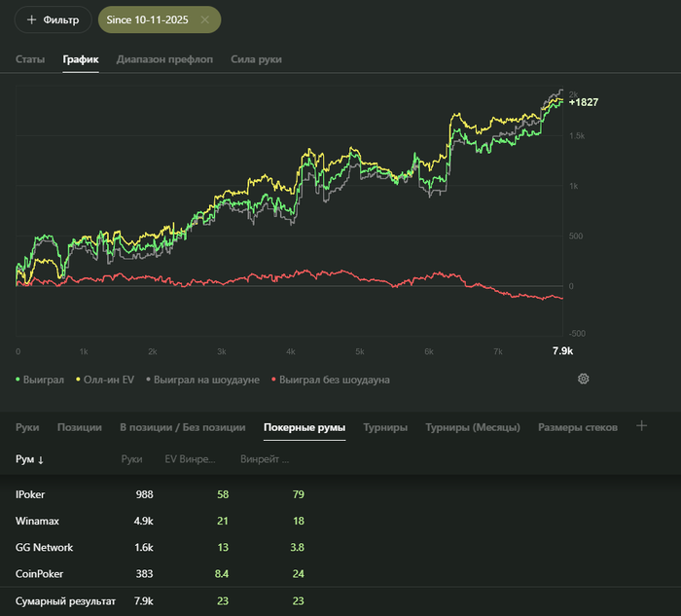Image resolution: width=681 pixels, height=616 pixels.
Task: Click Winamax hands value 4.9k
Action: [x=143, y=521]
